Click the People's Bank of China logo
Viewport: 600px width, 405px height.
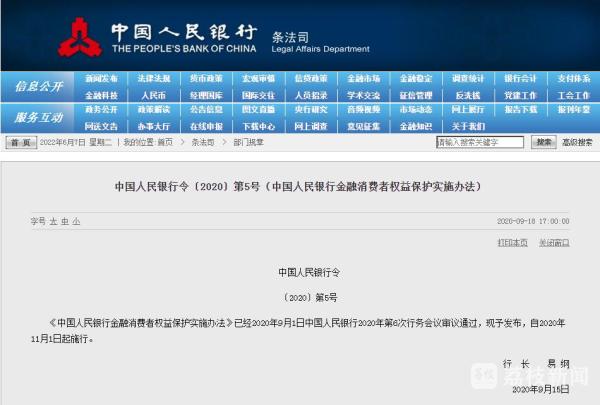click(x=79, y=37)
